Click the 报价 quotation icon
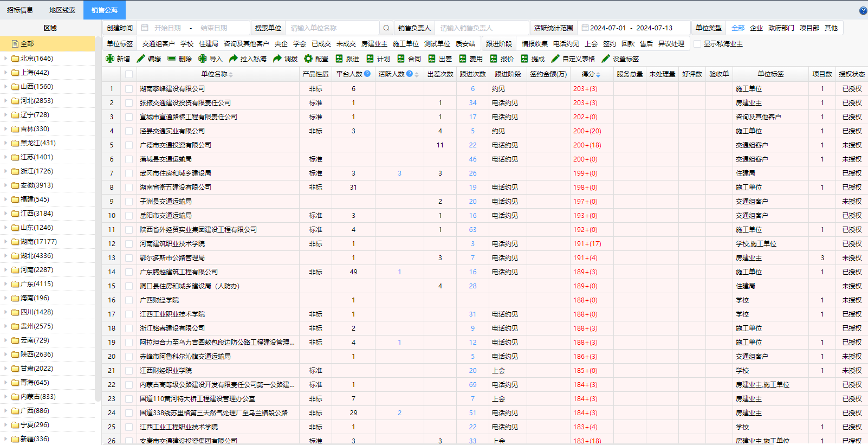 coord(494,59)
